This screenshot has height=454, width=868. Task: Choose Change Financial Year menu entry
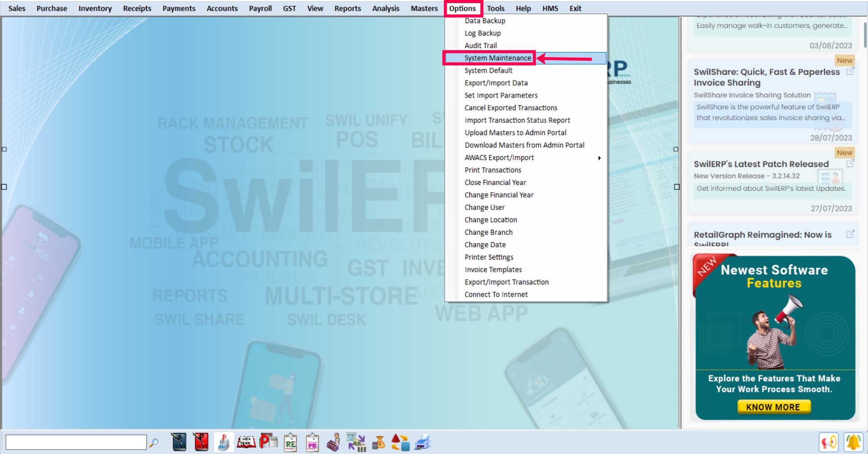pyautogui.click(x=499, y=195)
